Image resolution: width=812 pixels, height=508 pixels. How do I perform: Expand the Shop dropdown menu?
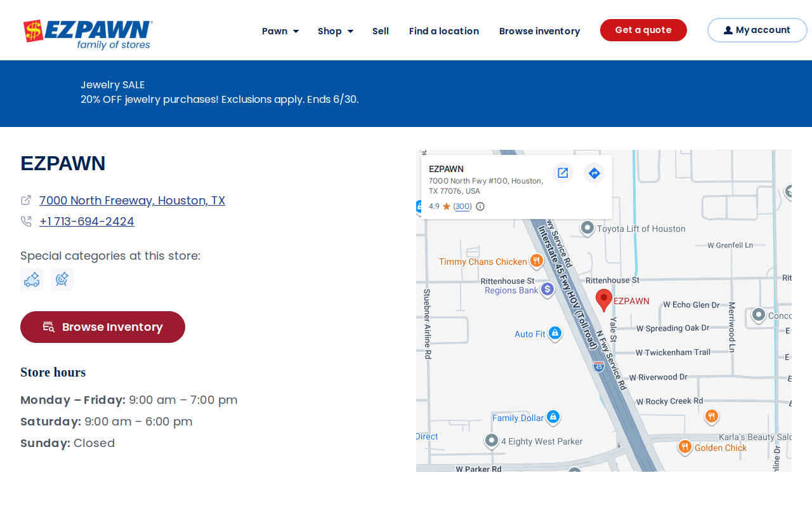point(336,31)
